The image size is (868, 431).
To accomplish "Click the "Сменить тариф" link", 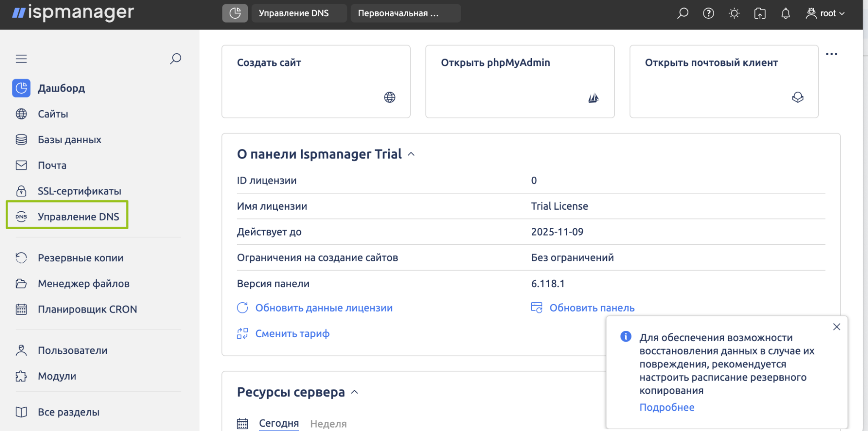I will click(x=292, y=333).
